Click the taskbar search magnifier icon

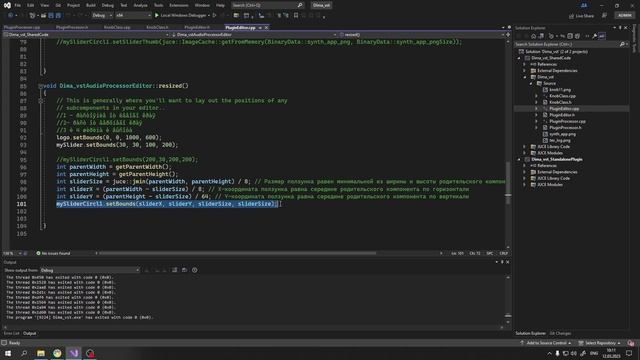(x=24, y=353)
